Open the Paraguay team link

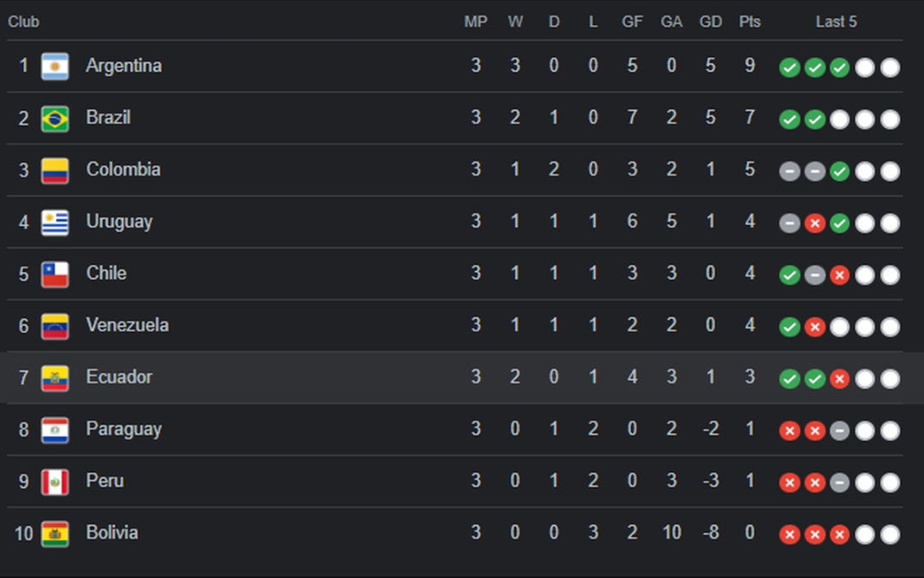click(124, 429)
